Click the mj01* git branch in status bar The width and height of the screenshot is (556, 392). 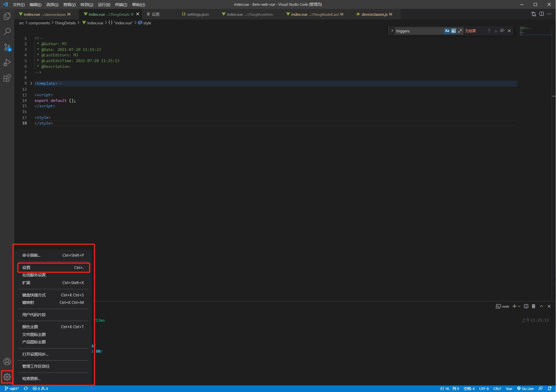[12, 389]
